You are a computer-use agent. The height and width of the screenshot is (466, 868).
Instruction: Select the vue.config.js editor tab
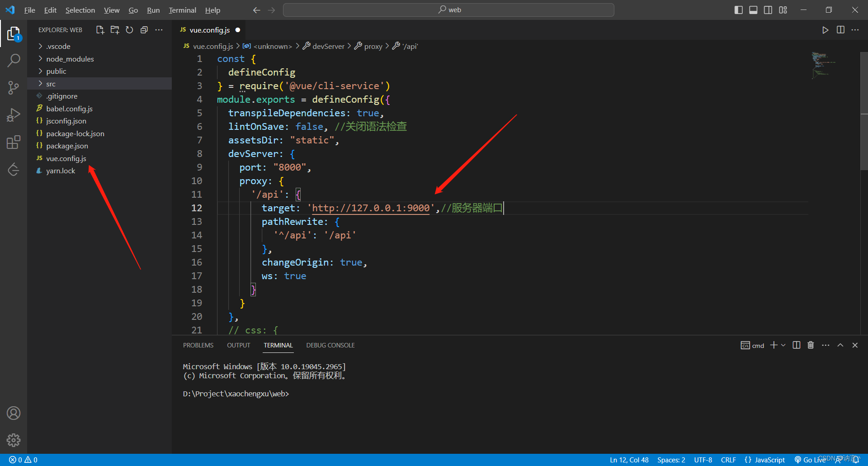tap(210, 30)
